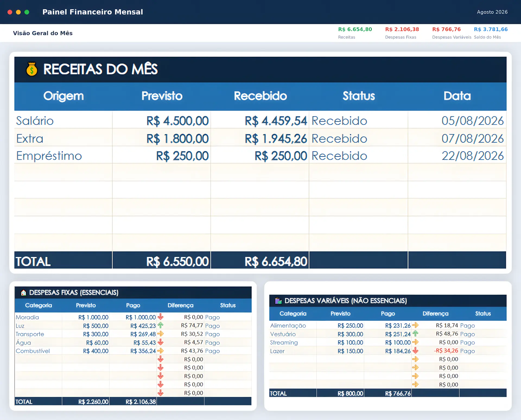Click the Despesas Fixas summary R$ 2.106,38

(x=402, y=29)
